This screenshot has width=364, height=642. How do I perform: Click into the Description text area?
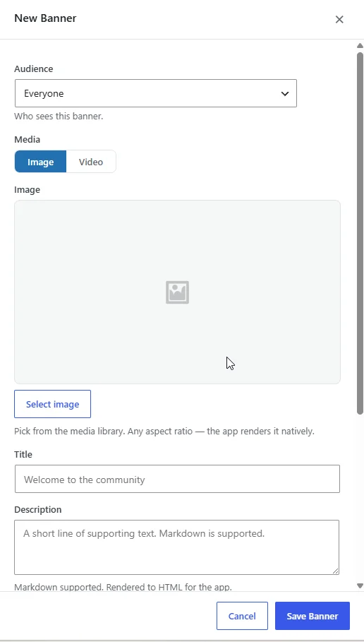coord(176,547)
